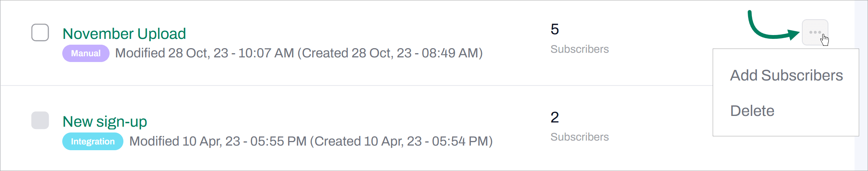868x171 pixels.
Task: Tick the New sign-up checkbox
Action: pyautogui.click(x=40, y=120)
